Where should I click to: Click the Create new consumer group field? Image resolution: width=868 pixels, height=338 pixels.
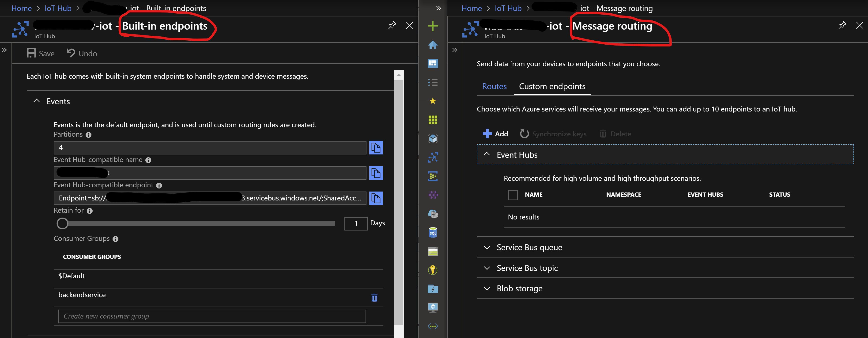click(x=212, y=316)
